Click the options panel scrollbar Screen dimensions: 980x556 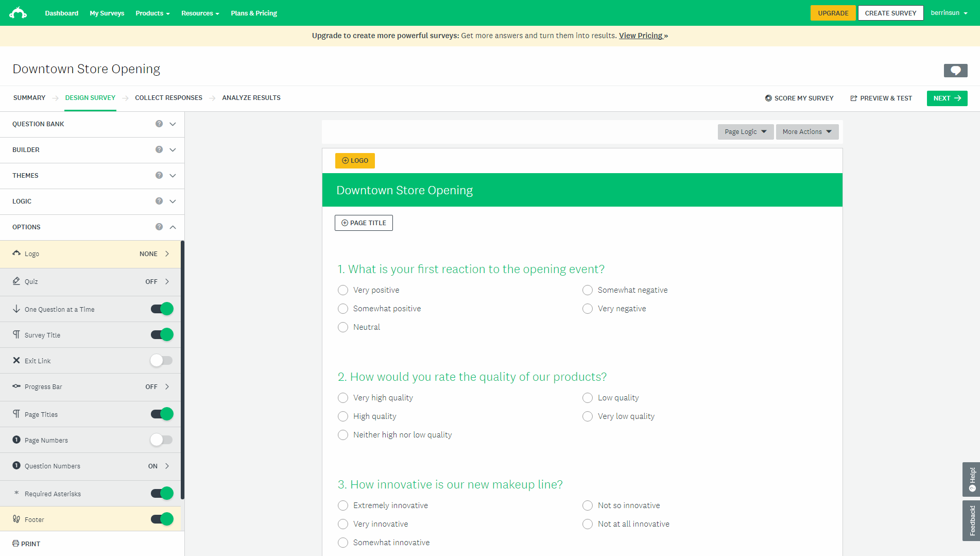pos(182,369)
